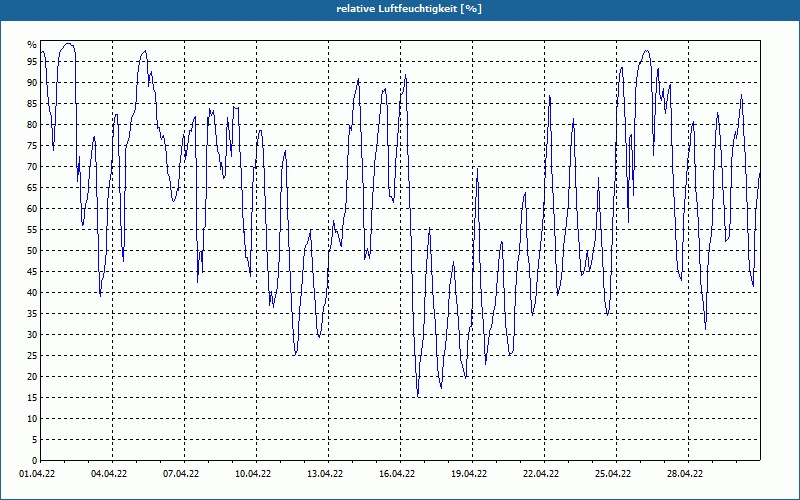Screen dimensions: 800x500
Task: Select the 75 value on the y-axis
Action: [x=32, y=145]
